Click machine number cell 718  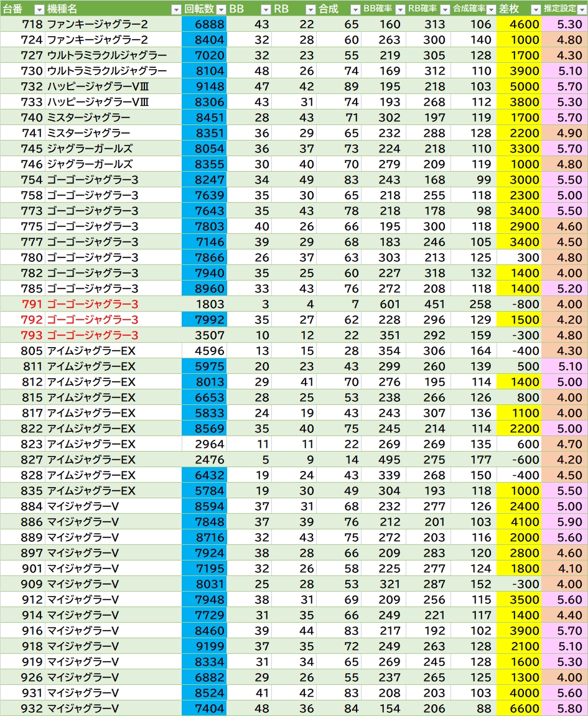[x=22, y=24]
